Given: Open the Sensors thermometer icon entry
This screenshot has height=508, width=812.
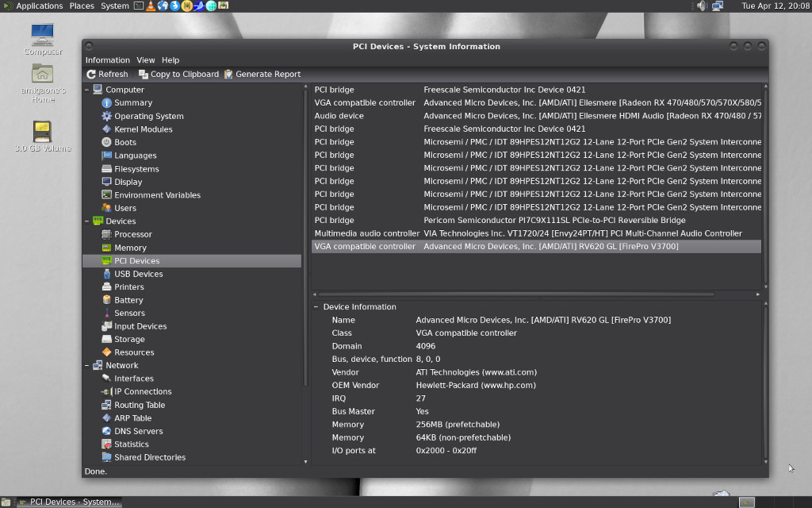Looking at the screenshot, I should click(106, 313).
